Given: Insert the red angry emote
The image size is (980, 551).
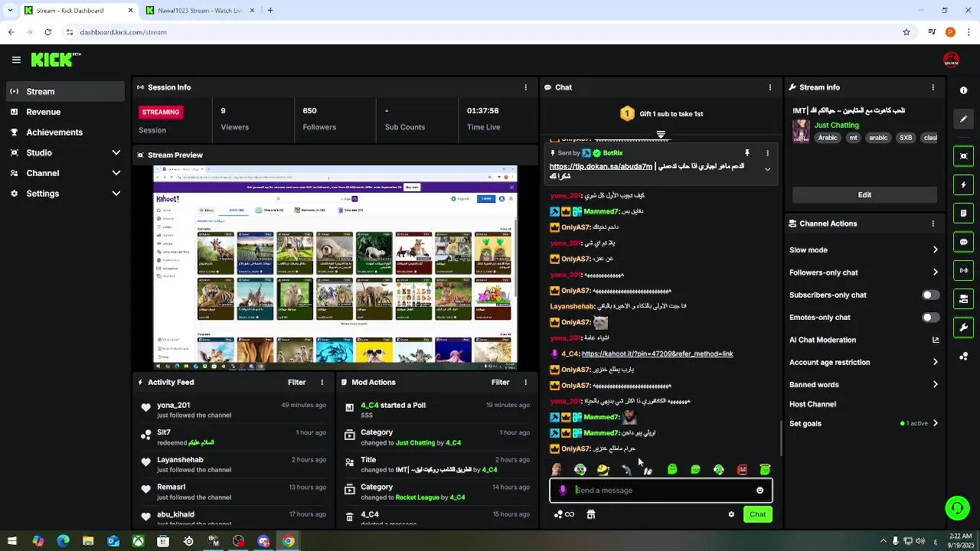Looking at the screenshot, I should tap(742, 469).
